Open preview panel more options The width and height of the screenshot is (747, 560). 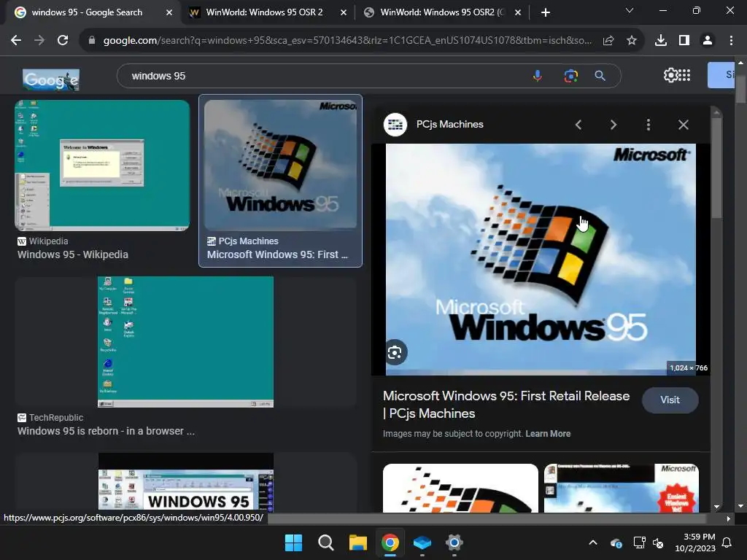[649, 125]
